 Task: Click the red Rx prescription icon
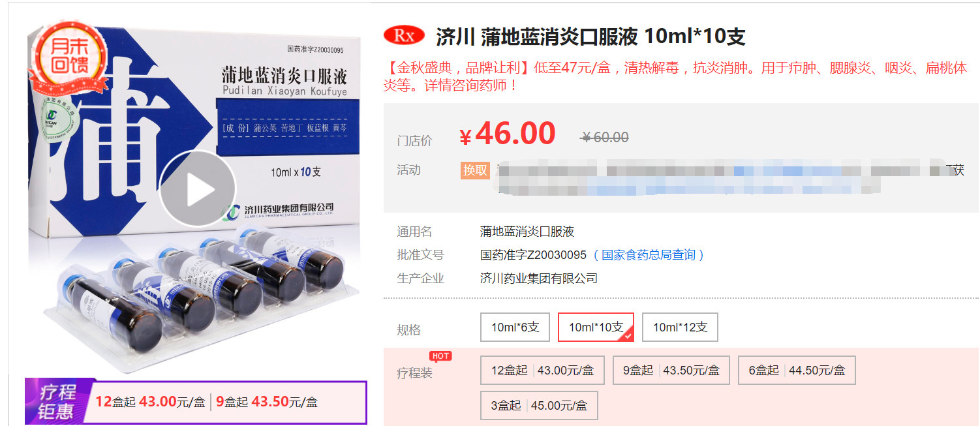tap(404, 36)
